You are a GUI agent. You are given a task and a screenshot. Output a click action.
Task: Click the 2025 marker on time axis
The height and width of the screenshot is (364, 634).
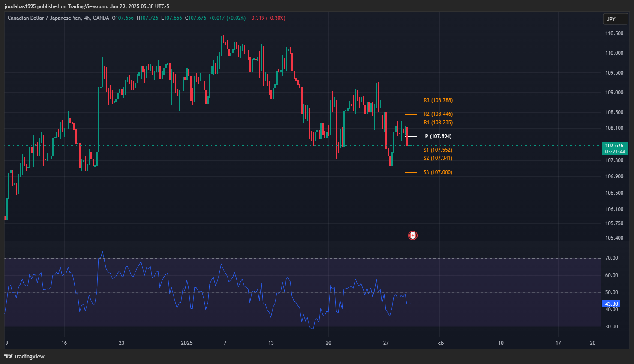(187, 343)
